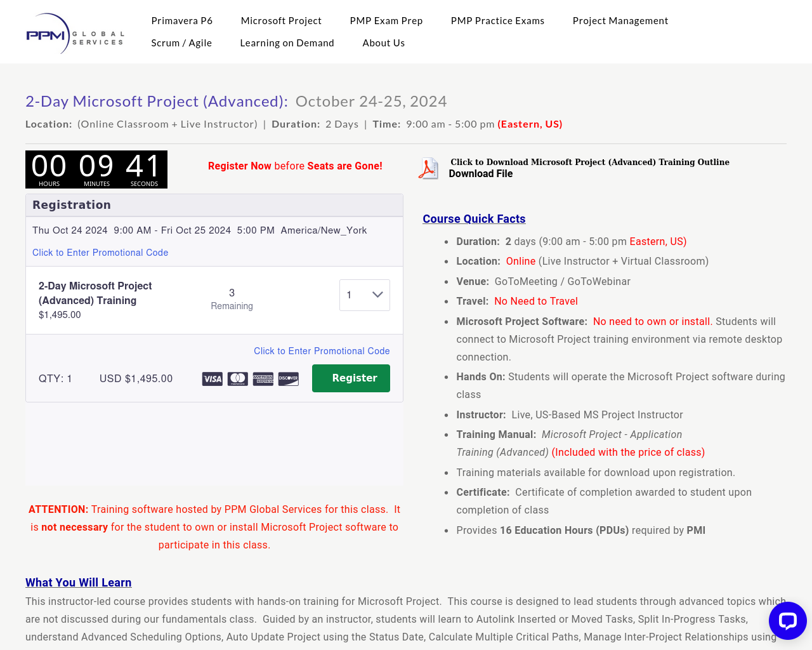The width and height of the screenshot is (812, 650).
Task: Click the Discover card icon
Action: pyautogui.click(x=289, y=379)
